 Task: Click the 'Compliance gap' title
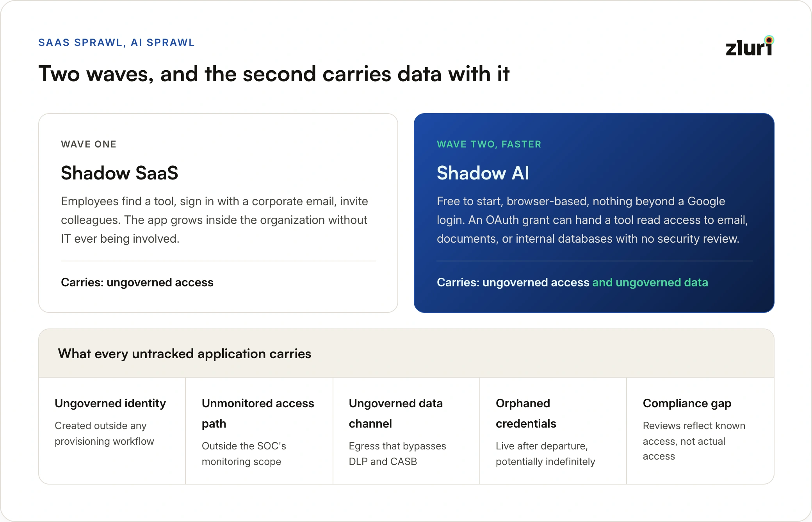point(687,403)
